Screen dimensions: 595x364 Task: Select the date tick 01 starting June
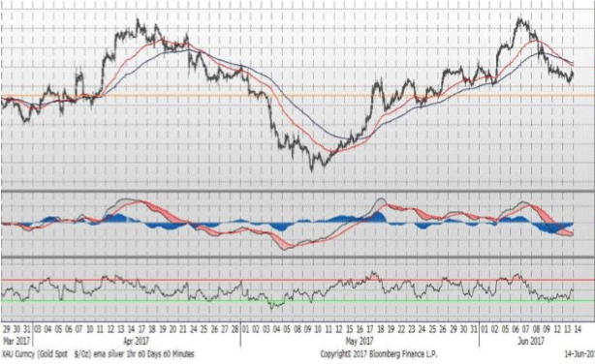[x=485, y=329]
